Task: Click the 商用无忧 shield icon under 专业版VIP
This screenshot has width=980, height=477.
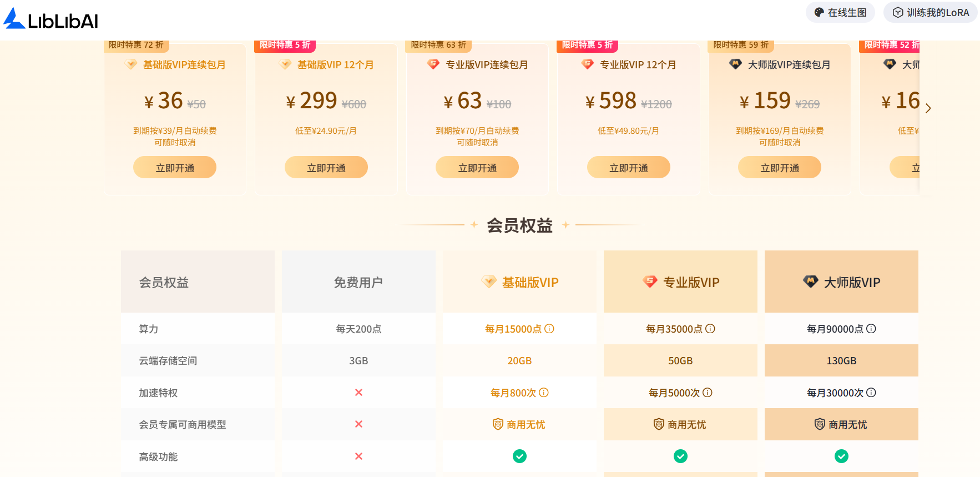Action: [x=658, y=424]
